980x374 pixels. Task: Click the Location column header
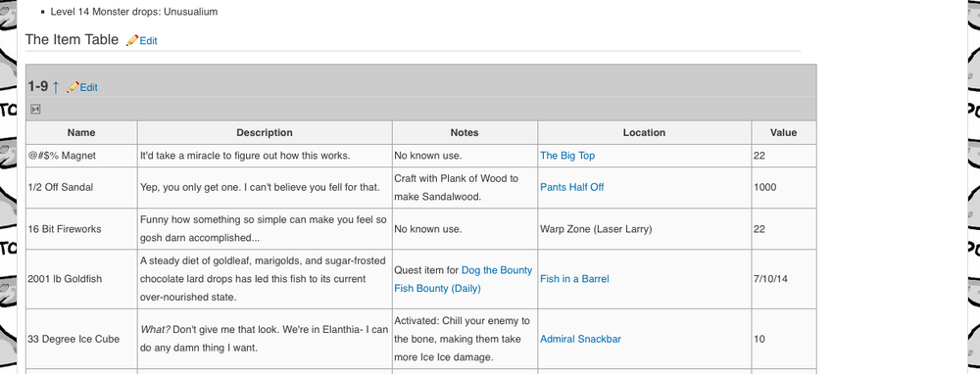644,132
